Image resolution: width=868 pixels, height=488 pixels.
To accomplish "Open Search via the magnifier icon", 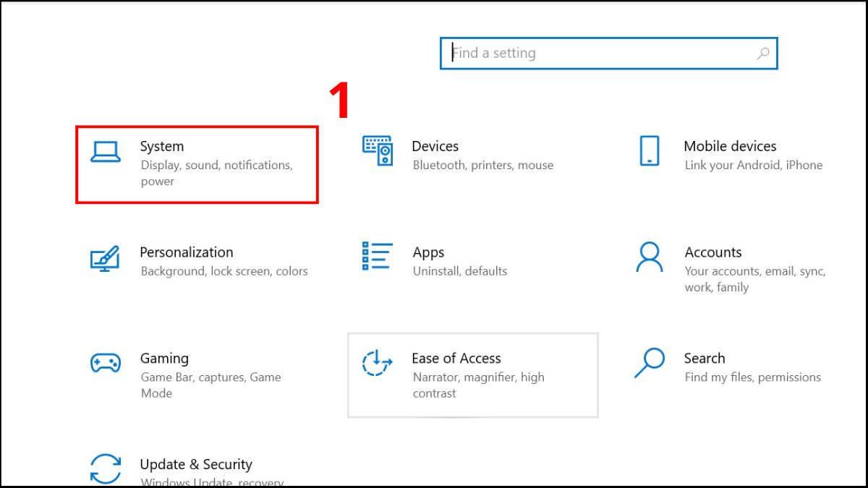I will (650, 364).
